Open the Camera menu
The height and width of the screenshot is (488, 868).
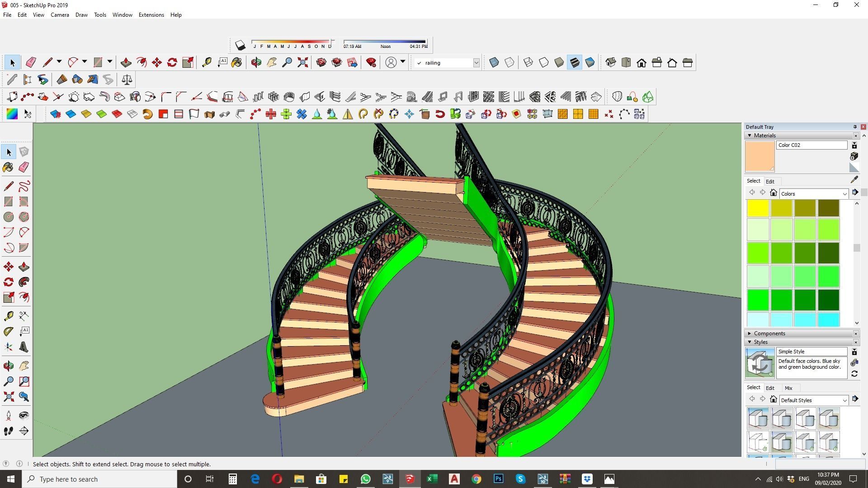[x=60, y=14]
